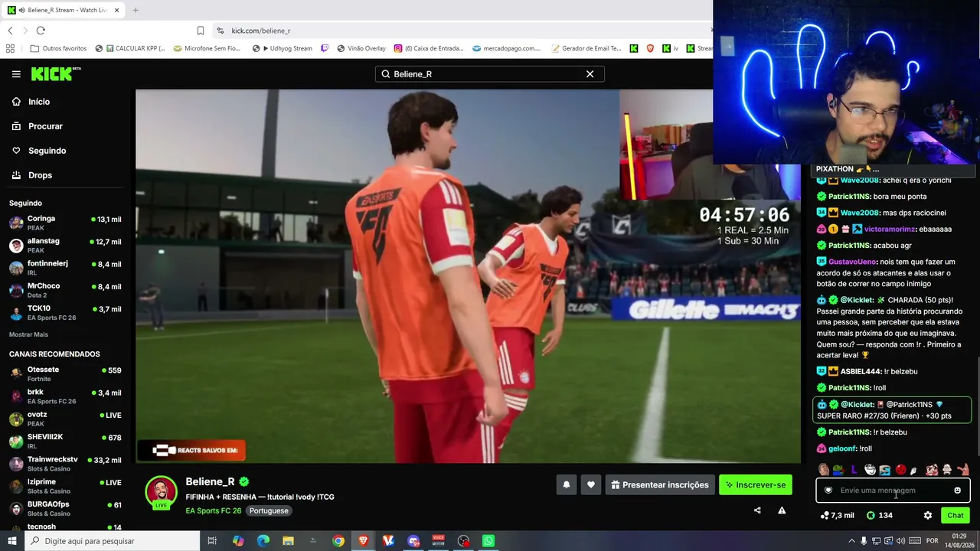Open the Gerador de Email bookmark

pyautogui.click(x=586, y=48)
